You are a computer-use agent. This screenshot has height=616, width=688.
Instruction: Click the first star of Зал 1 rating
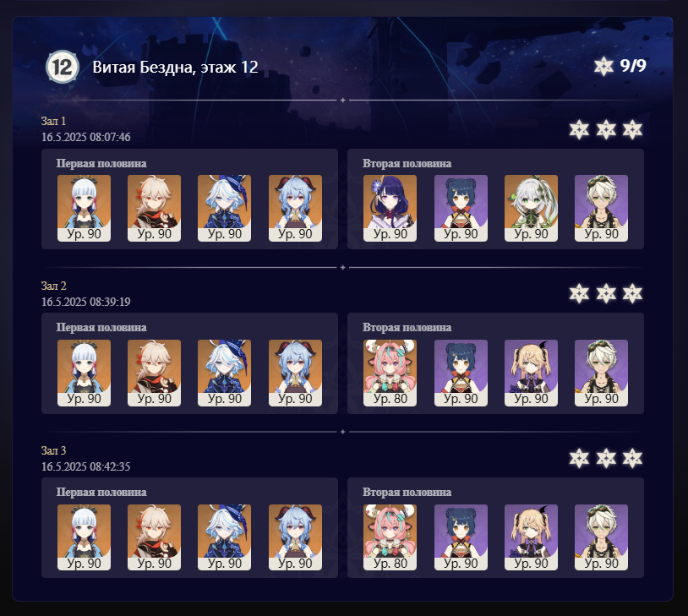(x=579, y=129)
